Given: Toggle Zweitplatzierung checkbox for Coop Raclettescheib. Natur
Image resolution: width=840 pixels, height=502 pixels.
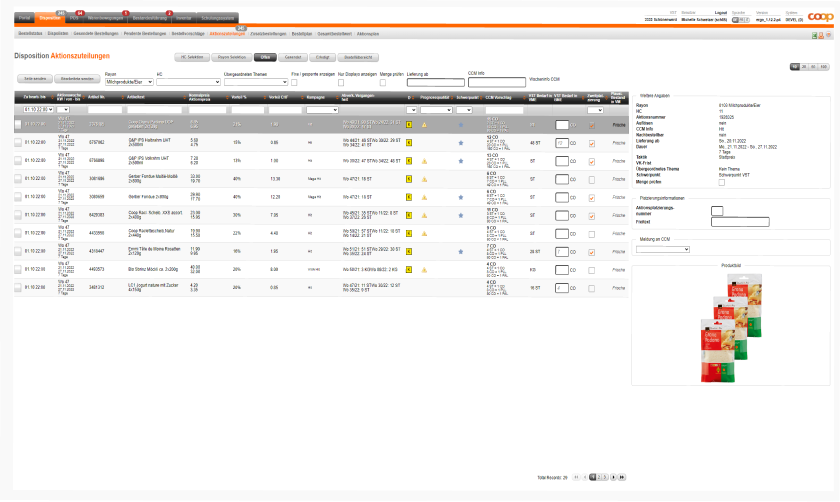Looking at the screenshot, I should tap(591, 234).
